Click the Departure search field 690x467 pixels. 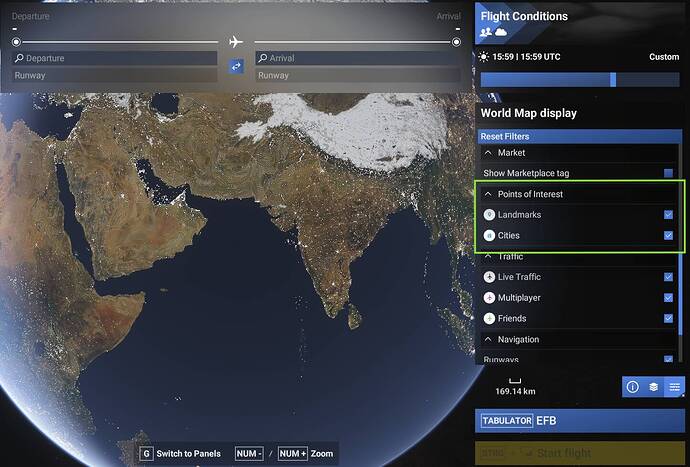pos(115,58)
